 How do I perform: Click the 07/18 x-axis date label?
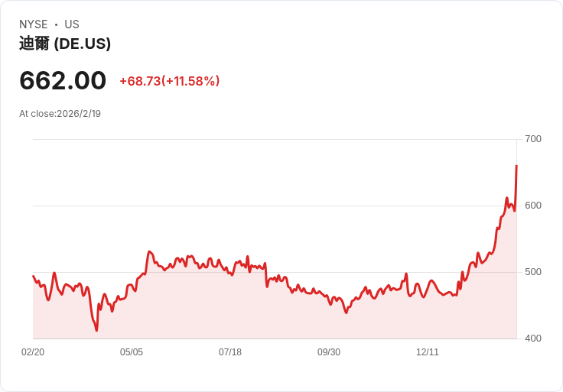(x=230, y=352)
